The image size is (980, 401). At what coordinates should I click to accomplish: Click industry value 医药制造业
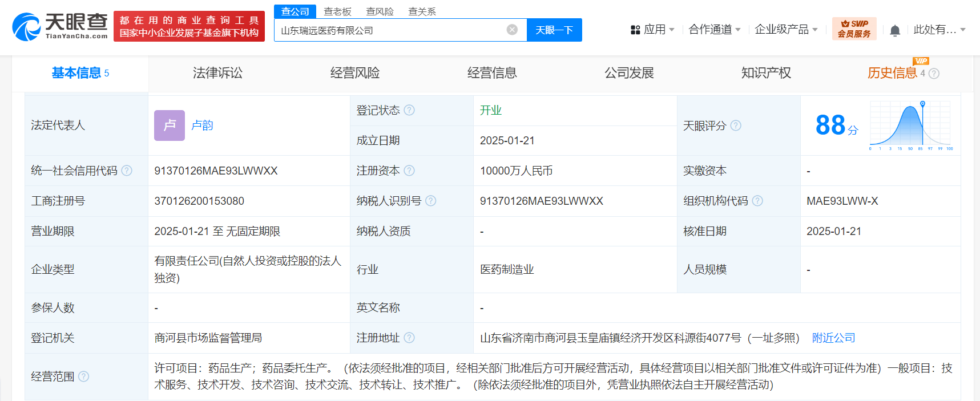tap(507, 269)
